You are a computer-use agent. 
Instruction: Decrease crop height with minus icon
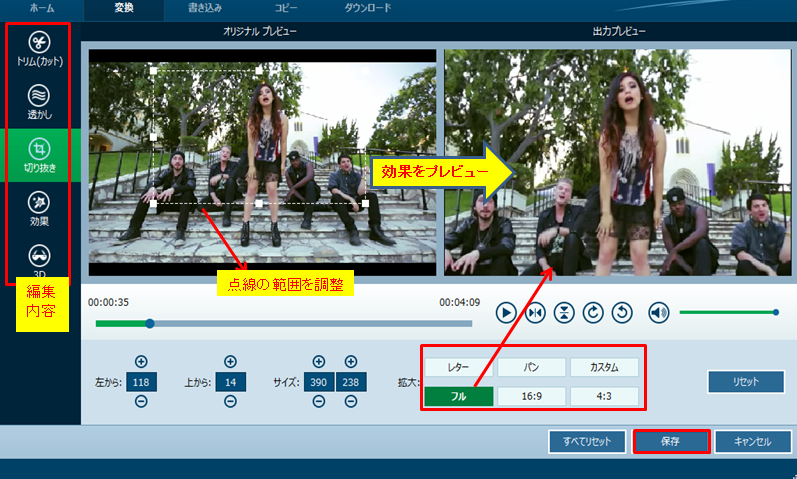coord(351,402)
